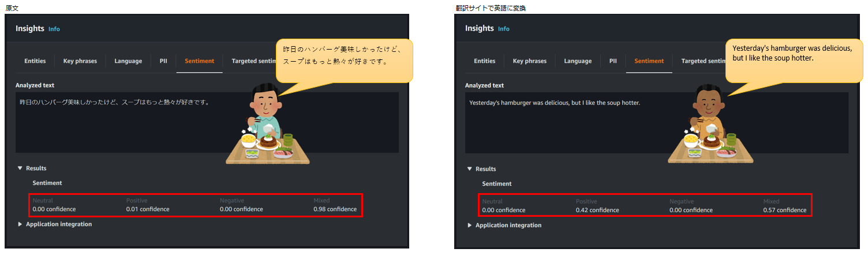Select the Positive 0.01 confidence value
The image size is (868, 256).
[148, 209]
